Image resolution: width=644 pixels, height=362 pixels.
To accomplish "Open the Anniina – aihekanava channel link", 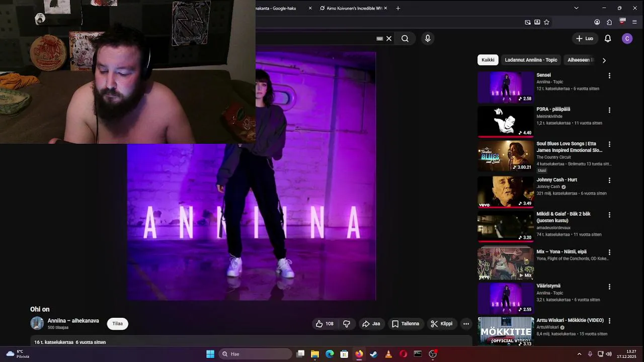I will (73, 321).
